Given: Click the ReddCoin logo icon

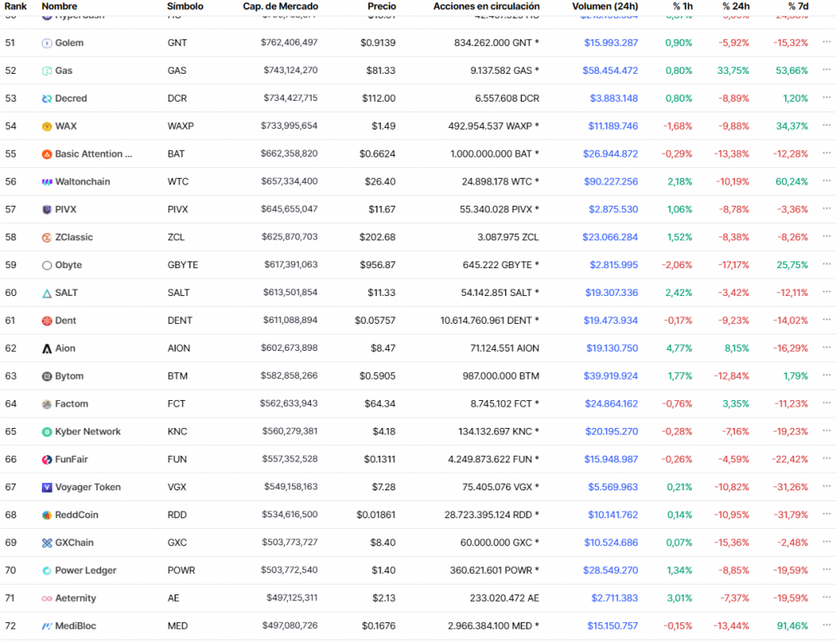Looking at the screenshot, I should [x=47, y=516].
